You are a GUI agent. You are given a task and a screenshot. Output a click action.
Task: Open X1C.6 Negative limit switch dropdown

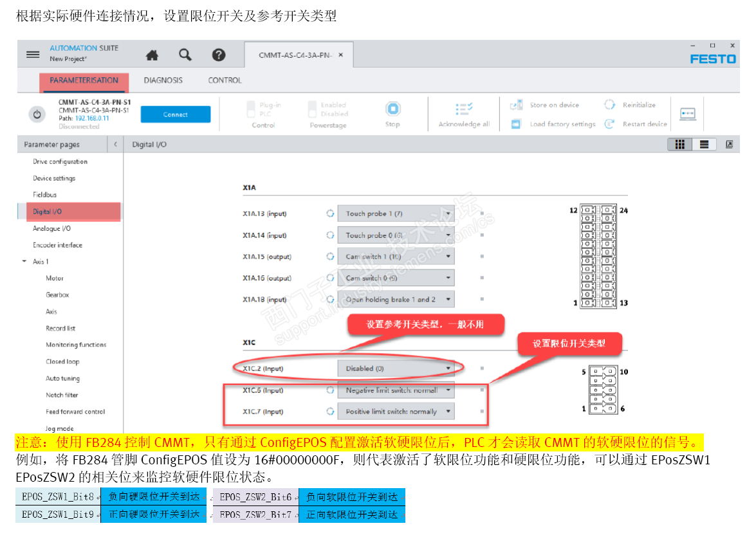(x=396, y=390)
